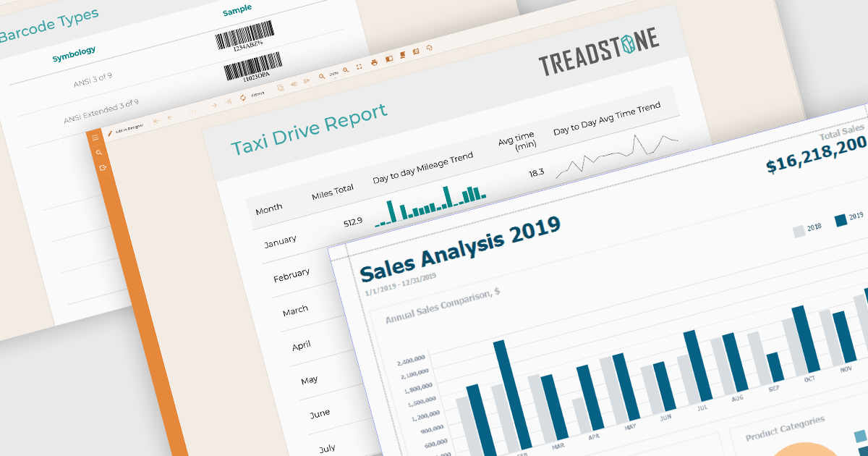Switch to single page view
The height and width of the screenshot is (456, 868).
[x=389, y=59]
